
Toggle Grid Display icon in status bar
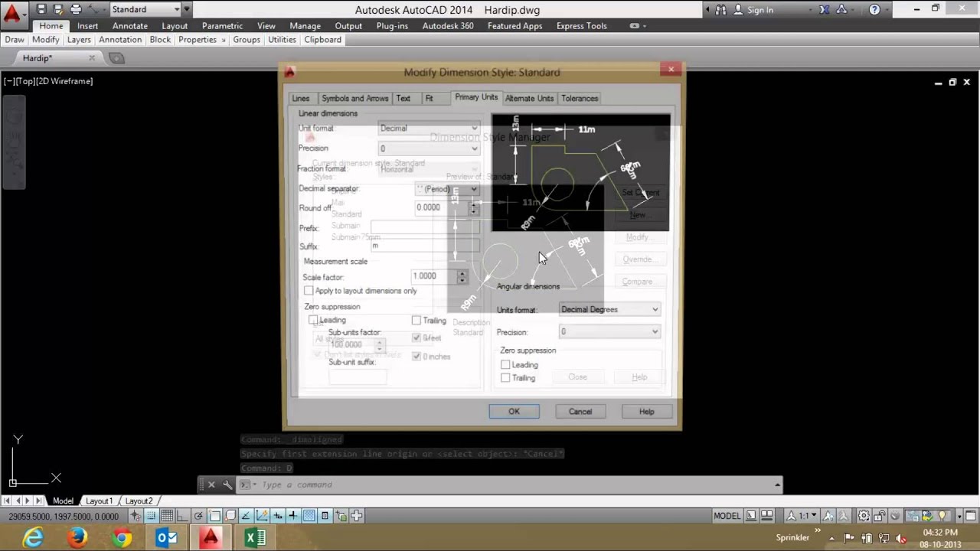167,516
